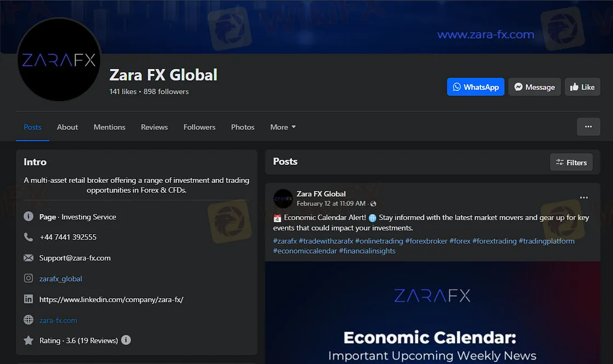Click the WhatsApp button
This screenshot has width=613, height=364.
pyautogui.click(x=475, y=86)
